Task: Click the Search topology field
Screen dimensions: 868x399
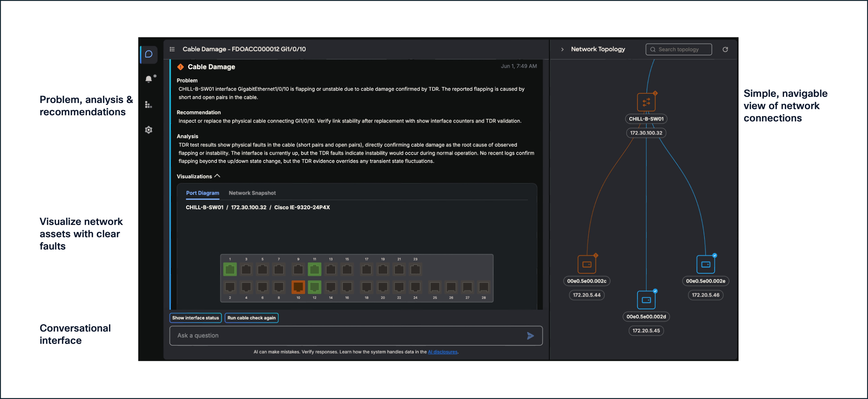Action: (x=679, y=49)
